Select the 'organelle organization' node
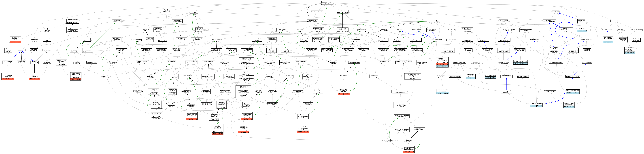Screen dimensions: 644x154 pyautogui.click(x=459, y=62)
